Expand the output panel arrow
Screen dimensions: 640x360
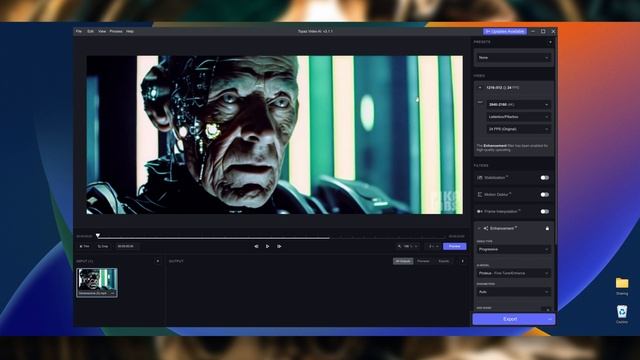pyautogui.click(x=462, y=261)
